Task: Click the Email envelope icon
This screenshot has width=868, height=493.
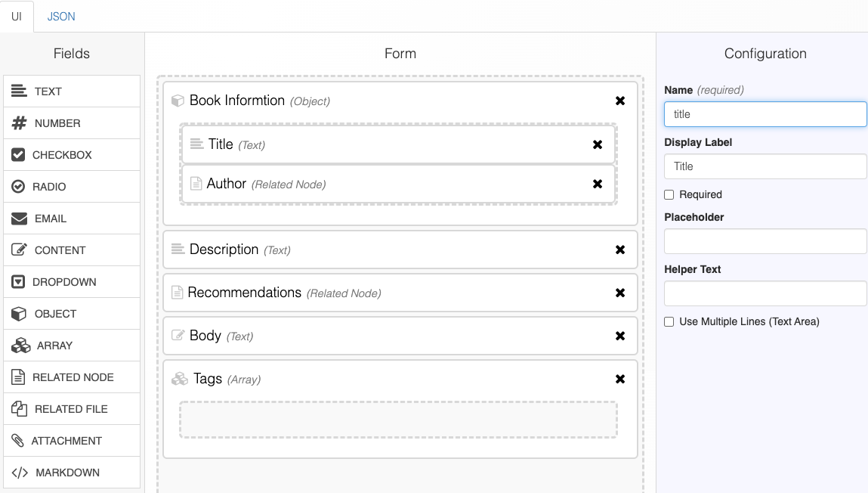Action: (x=20, y=219)
